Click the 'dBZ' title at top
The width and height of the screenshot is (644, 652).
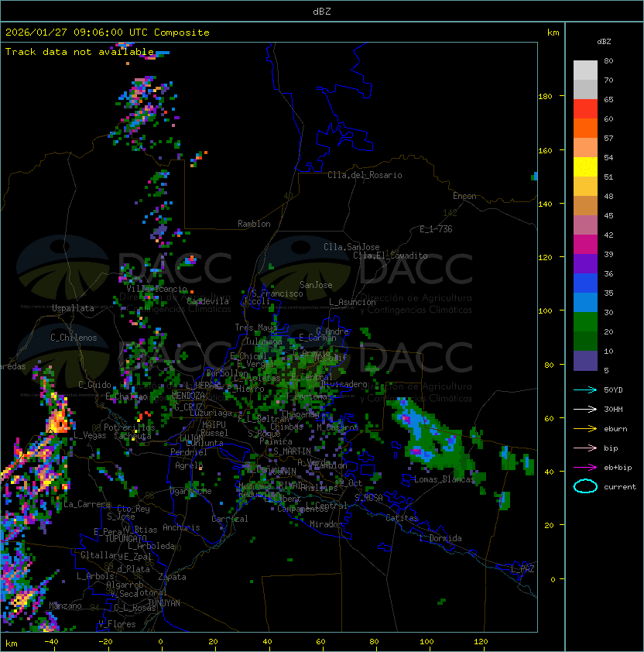pos(321,11)
